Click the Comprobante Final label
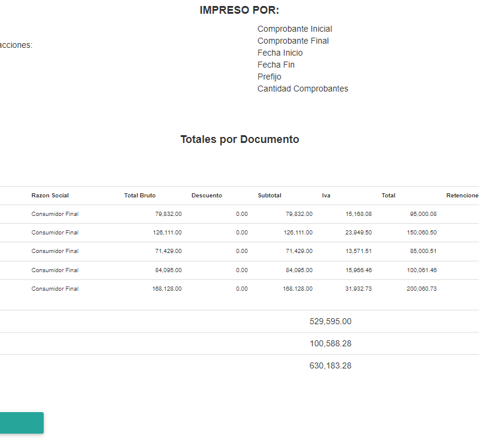Image resolution: width=479 pixels, height=448 pixels. [293, 41]
